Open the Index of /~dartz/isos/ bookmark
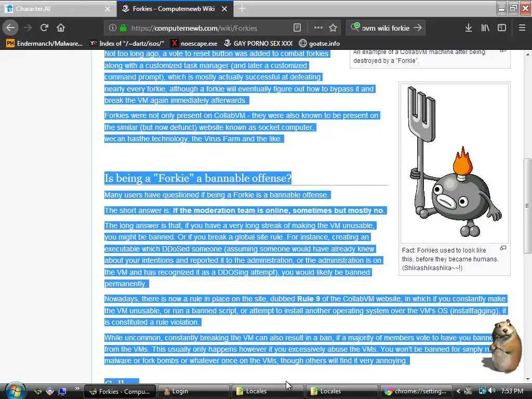The width and height of the screenshot is (532, 399). click(x=127, y=44)
